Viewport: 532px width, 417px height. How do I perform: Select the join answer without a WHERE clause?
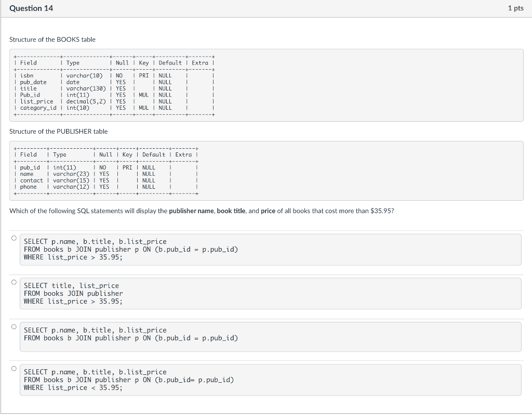14,327
